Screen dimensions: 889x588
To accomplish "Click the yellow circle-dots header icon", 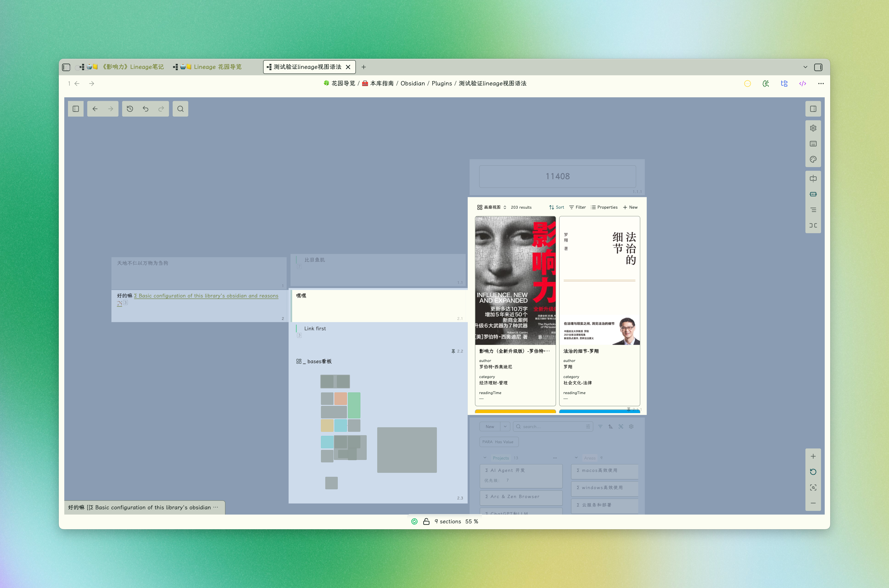I will pos(747,84).
